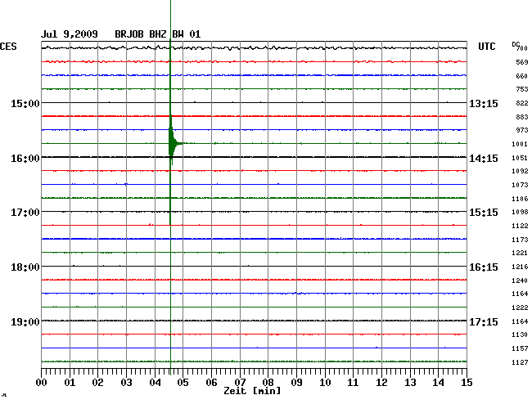The image size is (532, 404).
Task: Click the DC value 883
Action: [522, 117]
